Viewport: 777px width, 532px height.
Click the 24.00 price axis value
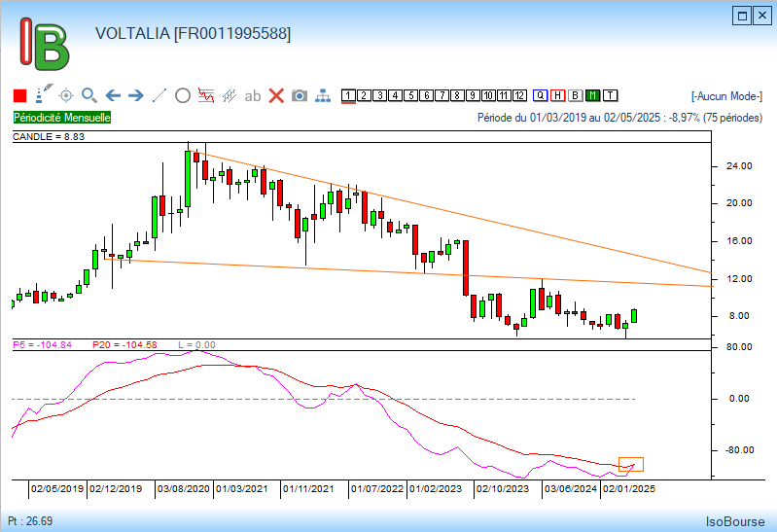pos(739,166)
